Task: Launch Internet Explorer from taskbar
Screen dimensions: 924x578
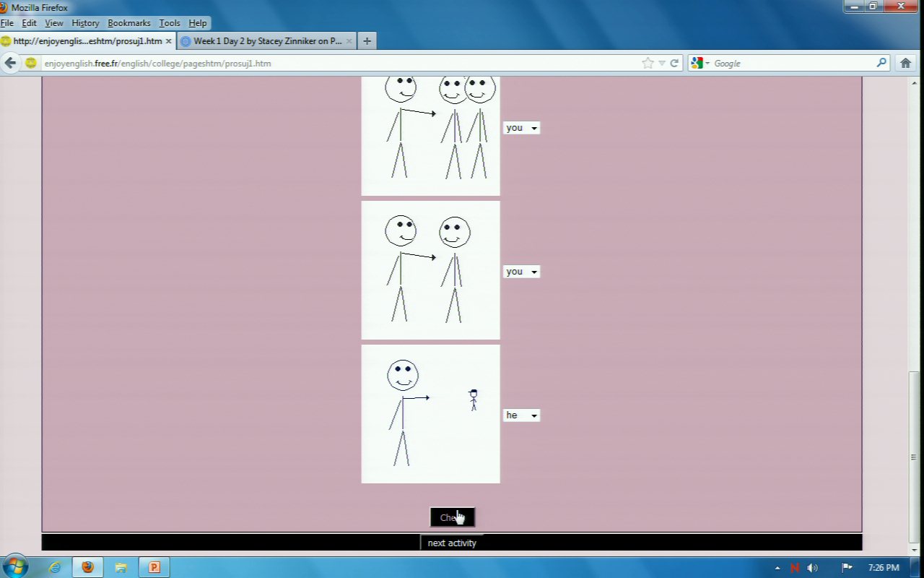Action: pos(55,567)
